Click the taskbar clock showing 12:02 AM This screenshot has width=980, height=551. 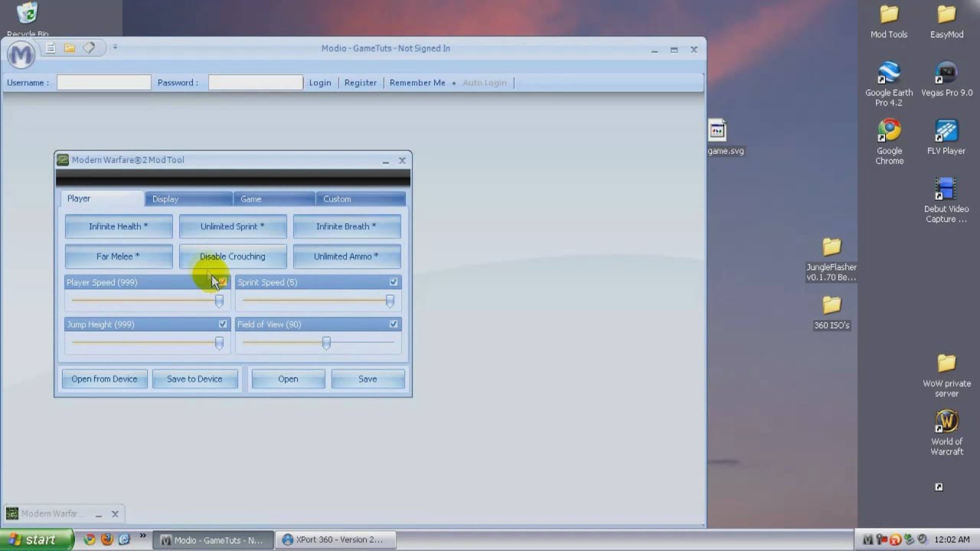point(952,540)
